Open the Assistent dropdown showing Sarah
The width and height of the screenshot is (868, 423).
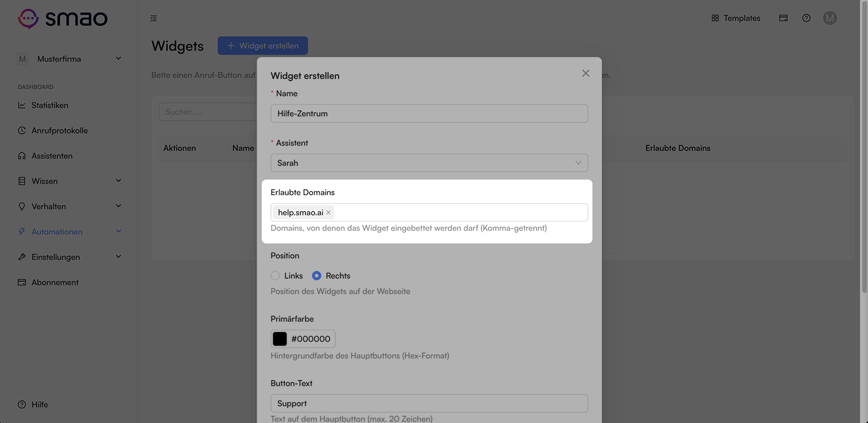[x=429, y=163]
